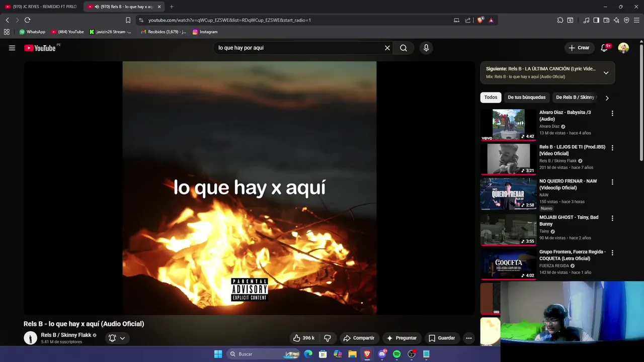
Task: Reload the current page
Action: [27, 20]
